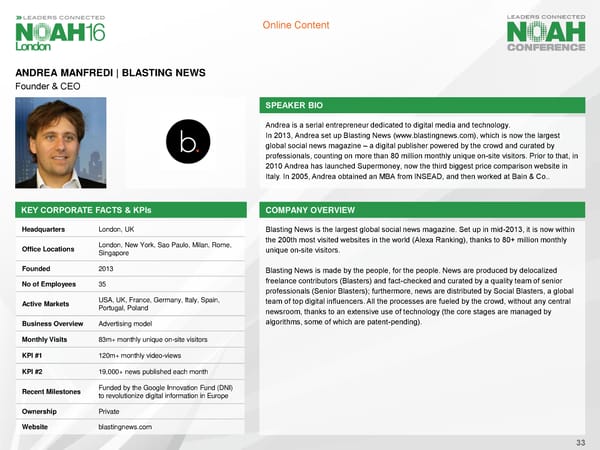Open blastingnews.com in the Website row
This screenshot has height=450, width=600.
(x=125, y=427)
